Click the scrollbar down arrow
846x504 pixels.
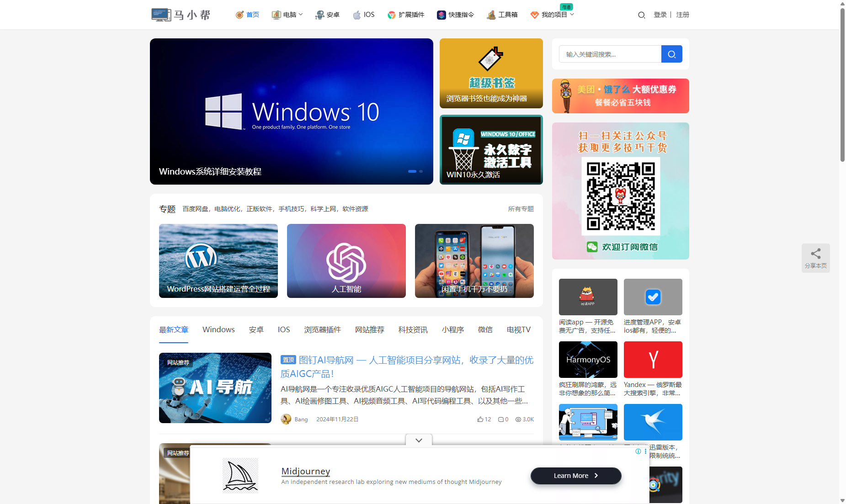[x=842, y=500]
